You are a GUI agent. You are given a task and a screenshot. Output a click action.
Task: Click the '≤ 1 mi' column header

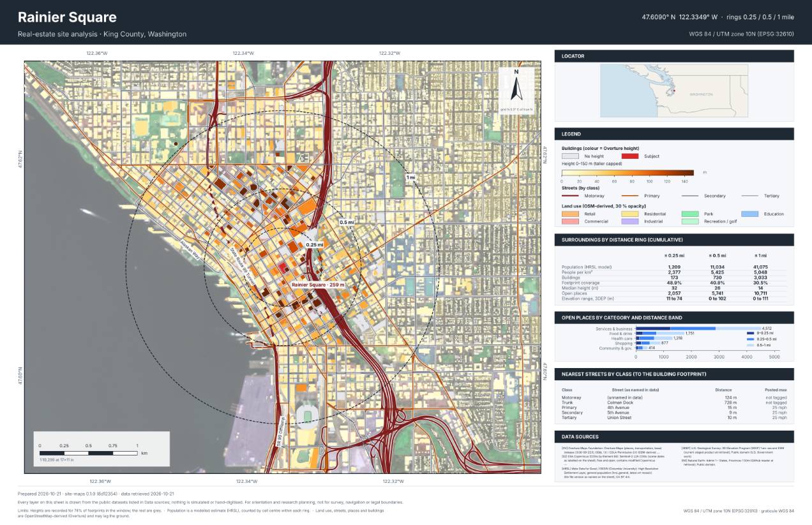click(760, 256)
